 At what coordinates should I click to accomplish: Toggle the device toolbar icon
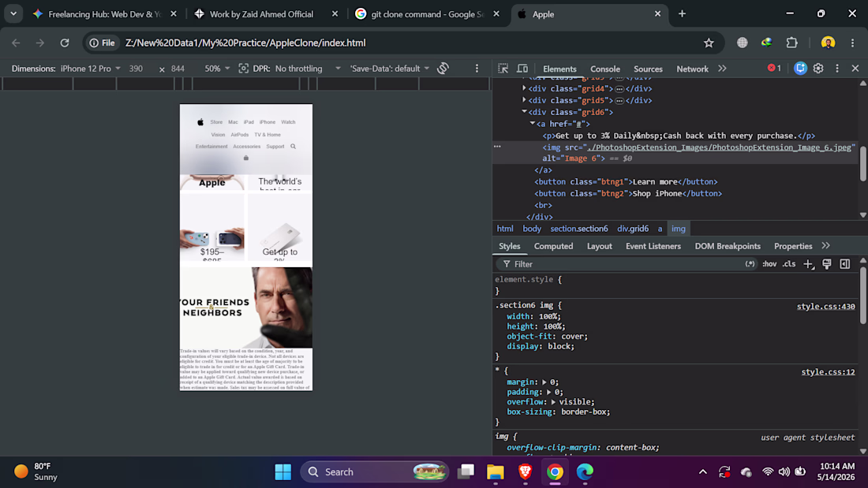[x=522, y=69]
